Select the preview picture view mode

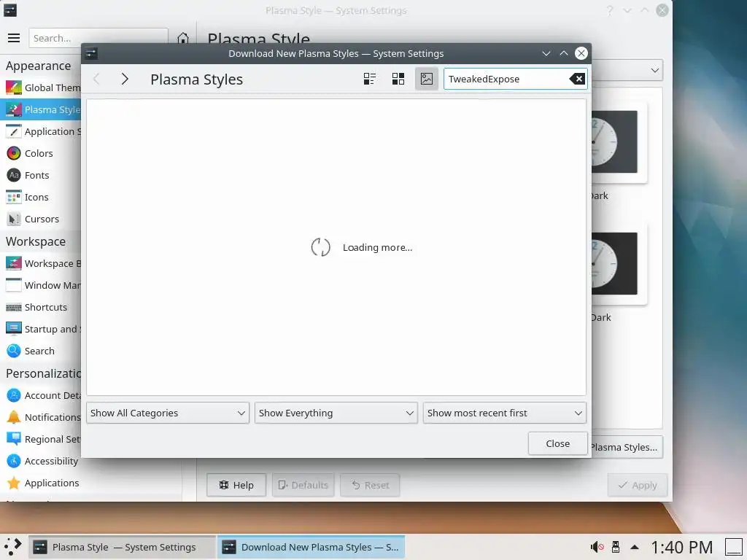tap(426, 79)
